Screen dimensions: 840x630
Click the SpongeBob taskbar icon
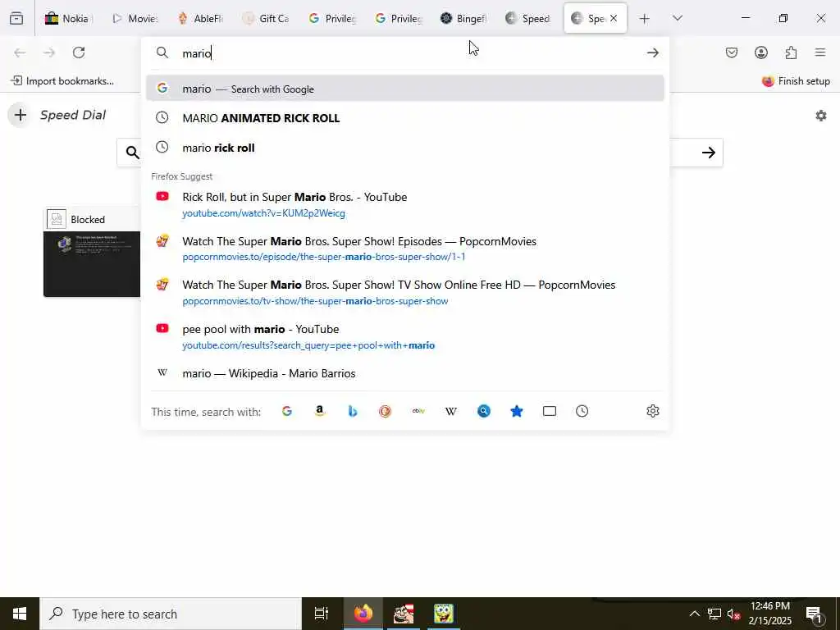pyautogui.click(x=444, y=614)
